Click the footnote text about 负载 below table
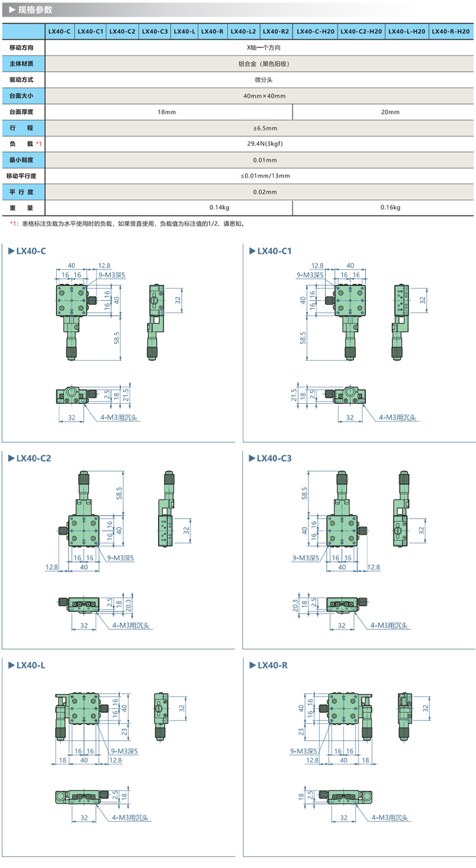Screen dimensions: 476x868 130,224
